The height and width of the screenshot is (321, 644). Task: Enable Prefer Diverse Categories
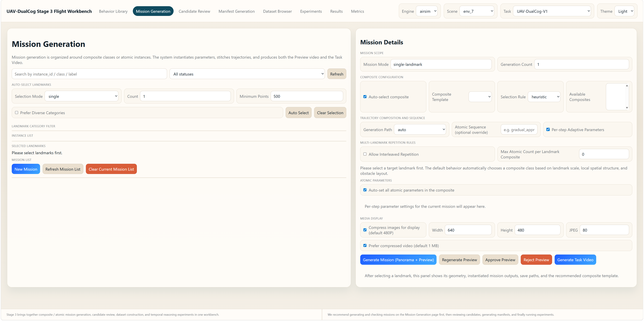(x=16, y=113)
